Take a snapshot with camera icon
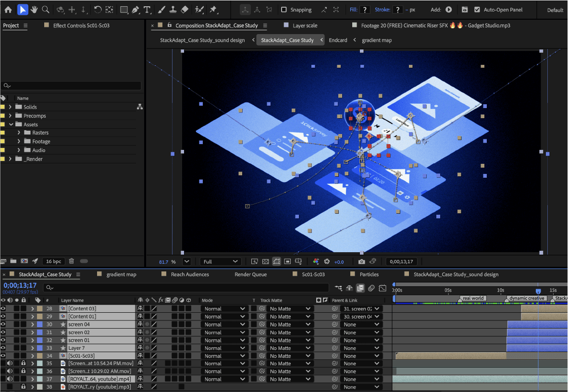The image size is (568, 392). (x=361, y=262)
